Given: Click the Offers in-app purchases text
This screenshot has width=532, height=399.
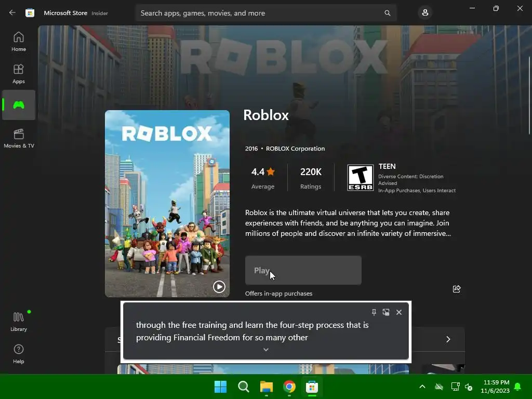Looking at the screenshot, I should [x=278, y=294].
